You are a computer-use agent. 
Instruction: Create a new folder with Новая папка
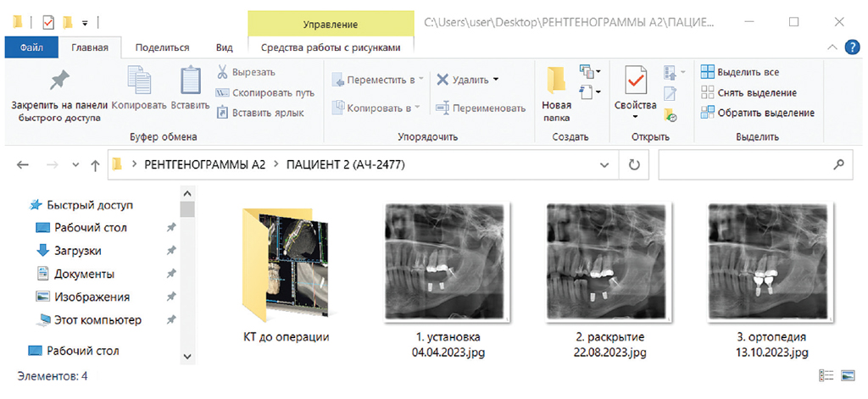pos(556,82)
